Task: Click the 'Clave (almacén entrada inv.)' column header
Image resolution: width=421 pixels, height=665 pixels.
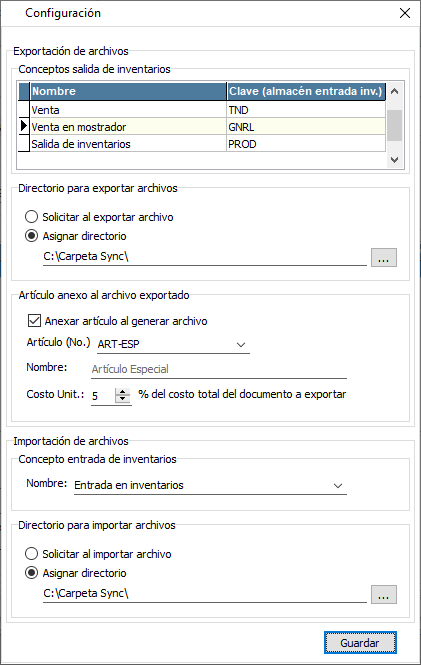Action: point(306,91)
